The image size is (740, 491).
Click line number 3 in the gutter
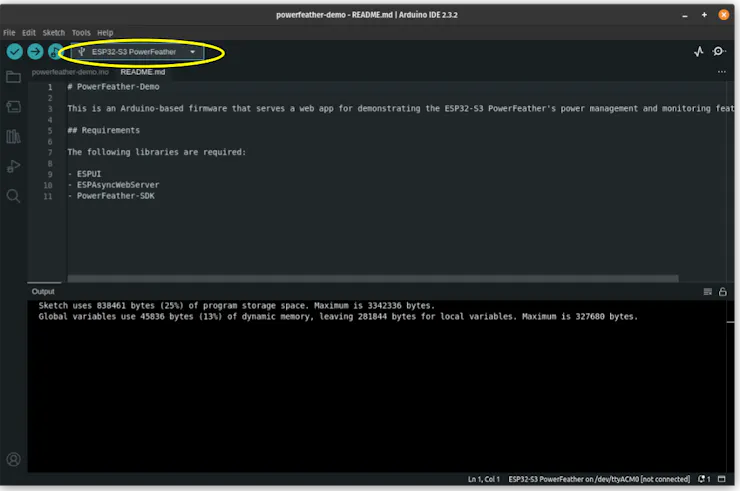(50, 109)
